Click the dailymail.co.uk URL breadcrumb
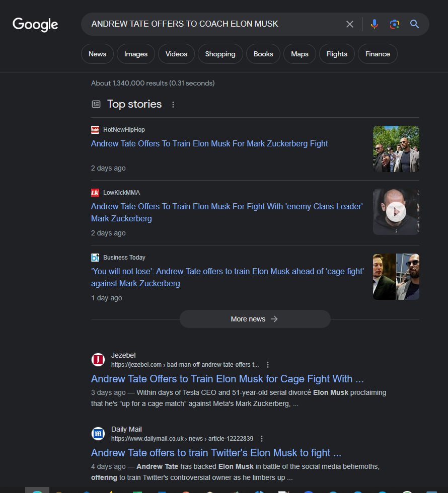Viewport: 448px width, 493px height. click(x=182, y=439)
